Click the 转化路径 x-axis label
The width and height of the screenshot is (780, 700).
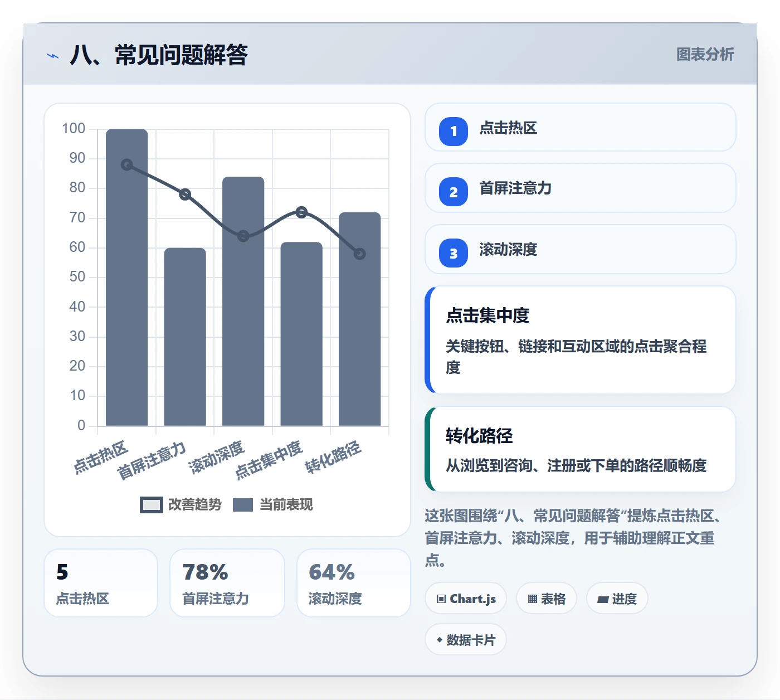333,458
